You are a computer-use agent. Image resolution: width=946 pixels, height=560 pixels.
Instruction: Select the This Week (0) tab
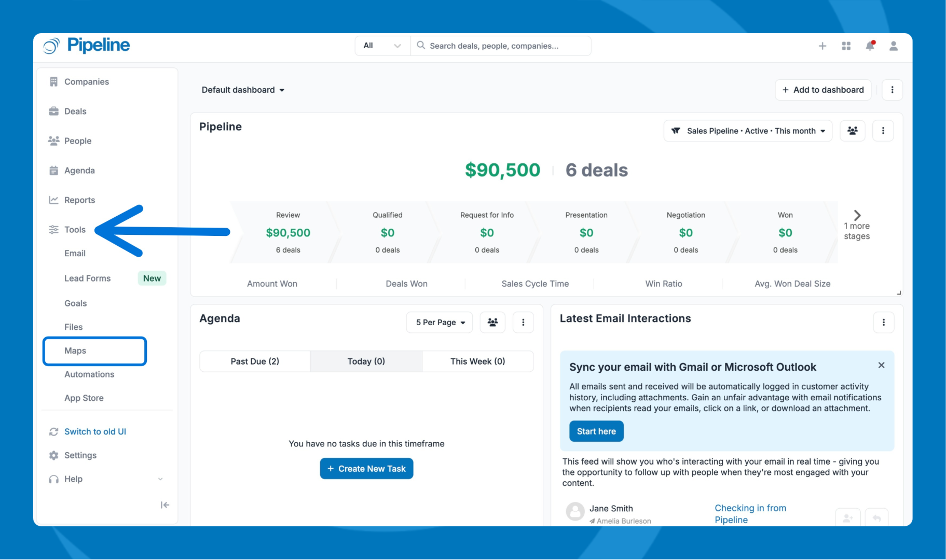(x=478, y=361)
